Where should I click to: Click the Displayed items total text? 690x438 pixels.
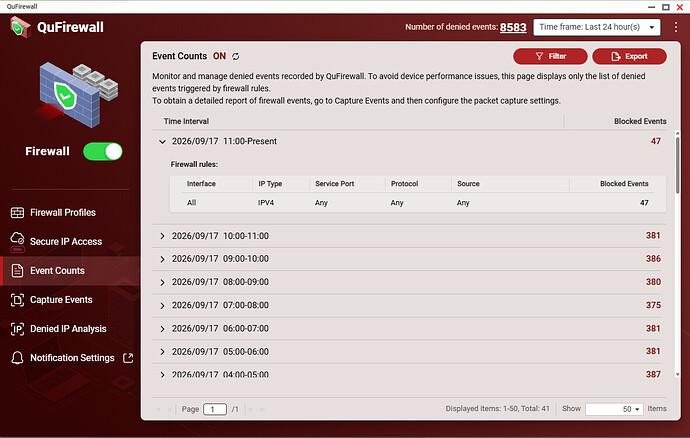[x=497, y=409]
